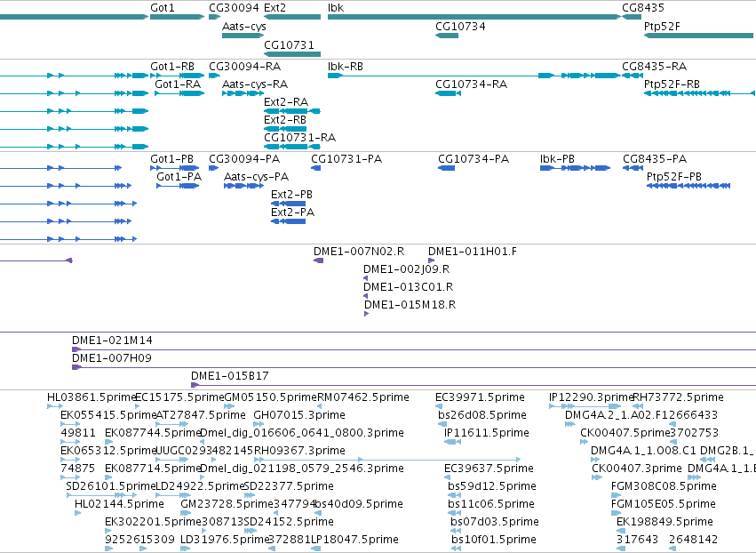Screen dimensions: 756x553
Task: Click EST CK00407.3prime
Action: click(x=636, y=469)
